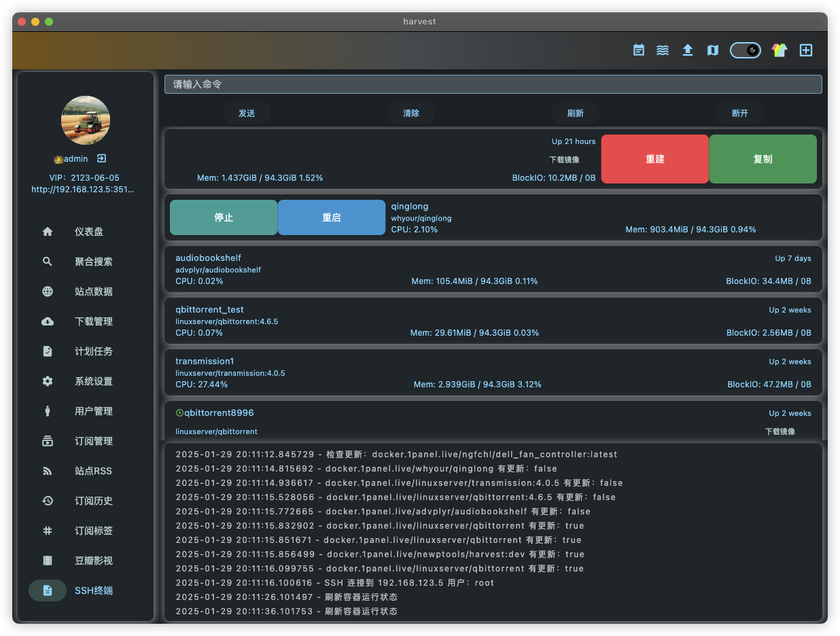Click the waves icon in top toolbar

click(x=663, y=50)
